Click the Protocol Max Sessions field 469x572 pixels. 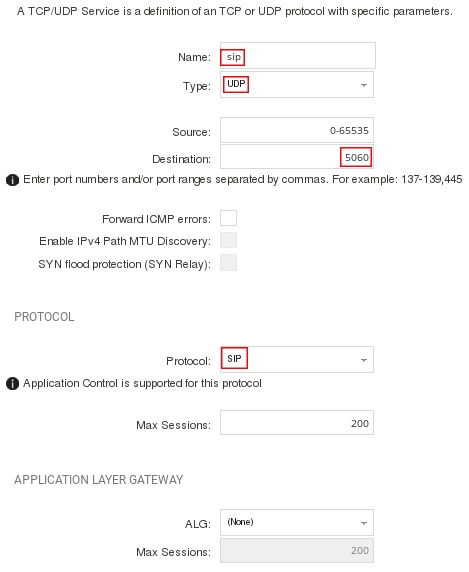[x=297, y=423]
